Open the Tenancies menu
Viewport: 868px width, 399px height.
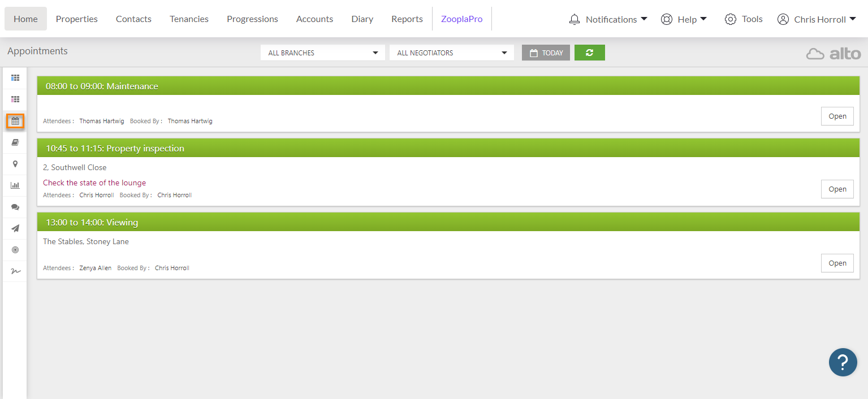[x=189, y=19]
